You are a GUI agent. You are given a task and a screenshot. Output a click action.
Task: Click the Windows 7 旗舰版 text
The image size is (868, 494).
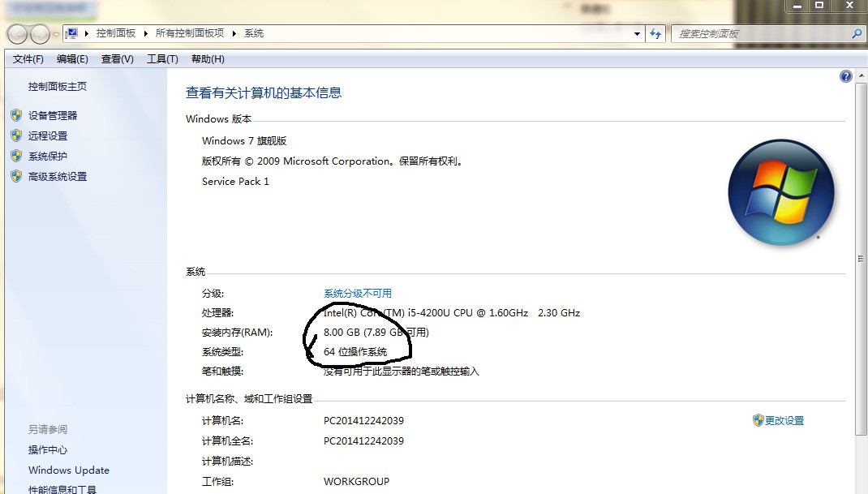coord(244,140)
